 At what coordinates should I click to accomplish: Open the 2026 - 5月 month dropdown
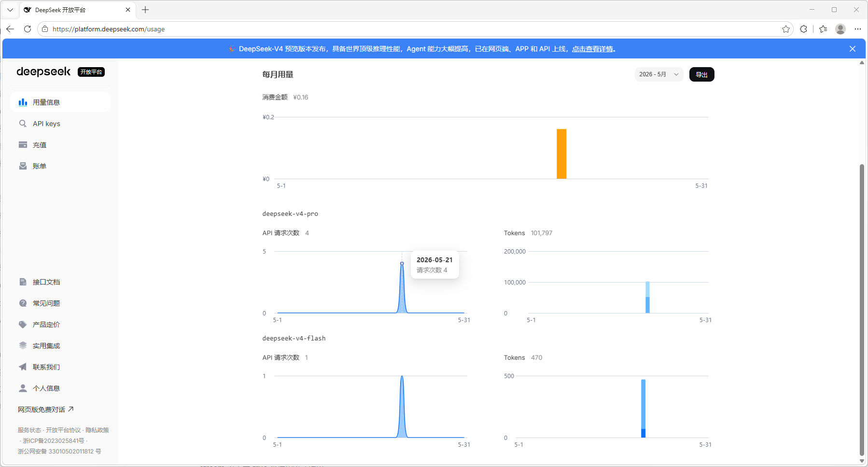click(658, 74)
